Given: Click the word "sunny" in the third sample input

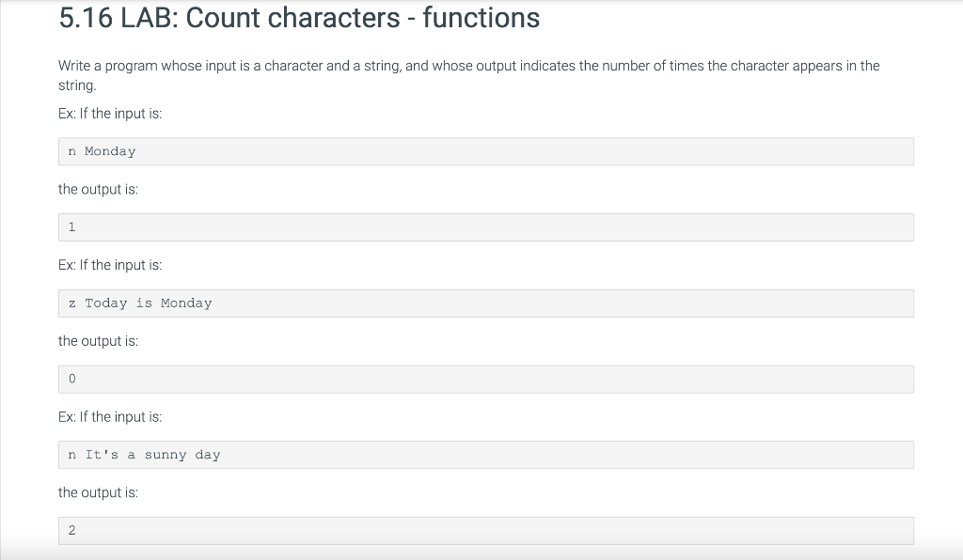Looking at the screenshot, I should [x=166, y=455].
